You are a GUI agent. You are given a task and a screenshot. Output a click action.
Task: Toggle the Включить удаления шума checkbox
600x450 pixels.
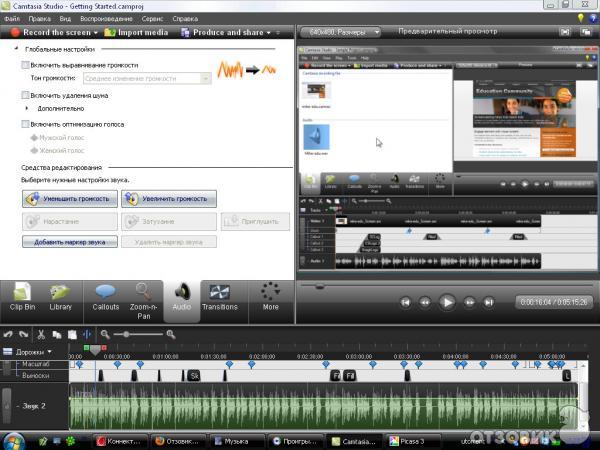pos(26,95)
